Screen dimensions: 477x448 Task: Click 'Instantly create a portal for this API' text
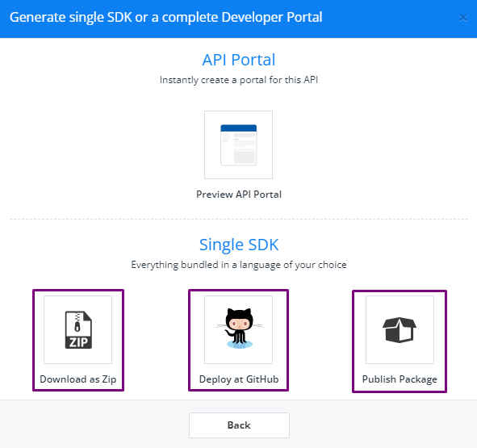click(x=239, y=80)
